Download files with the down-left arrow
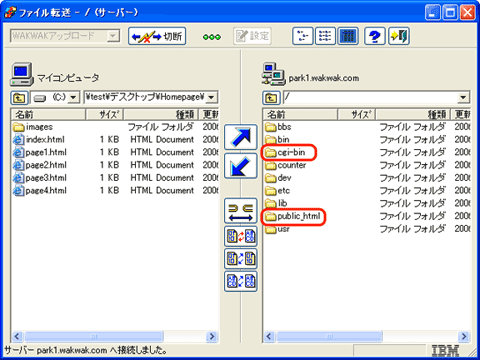 coord(241,166)
